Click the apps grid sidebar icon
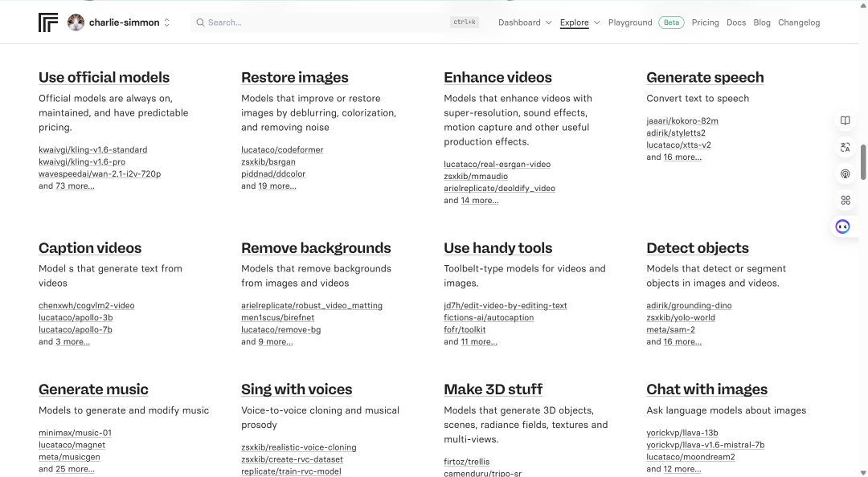The width and height of the screenshot is (868, 477). (845, 200)
